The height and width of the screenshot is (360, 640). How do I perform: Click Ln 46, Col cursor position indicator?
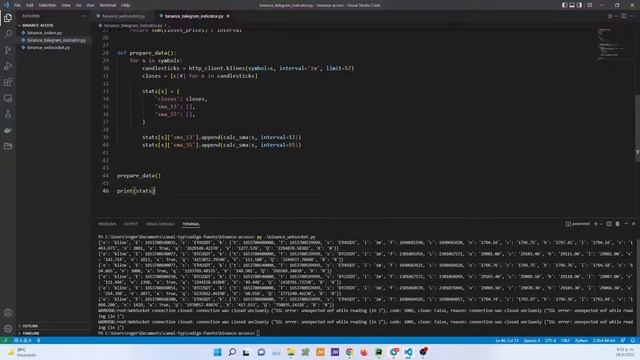(507, 340)
